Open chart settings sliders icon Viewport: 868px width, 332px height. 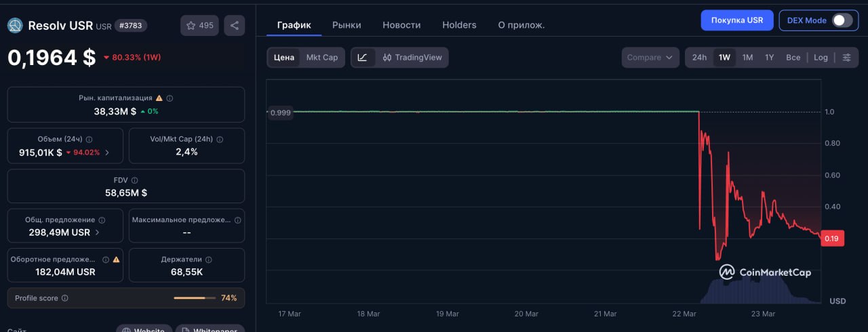pyautogui.click(x=846, y=58)
